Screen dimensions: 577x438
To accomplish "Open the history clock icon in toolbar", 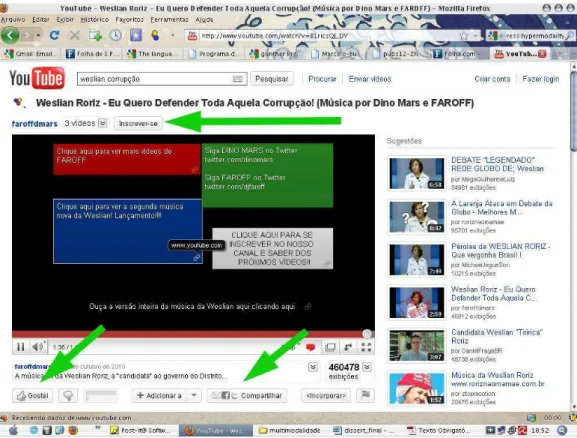I will click(115, 35).
